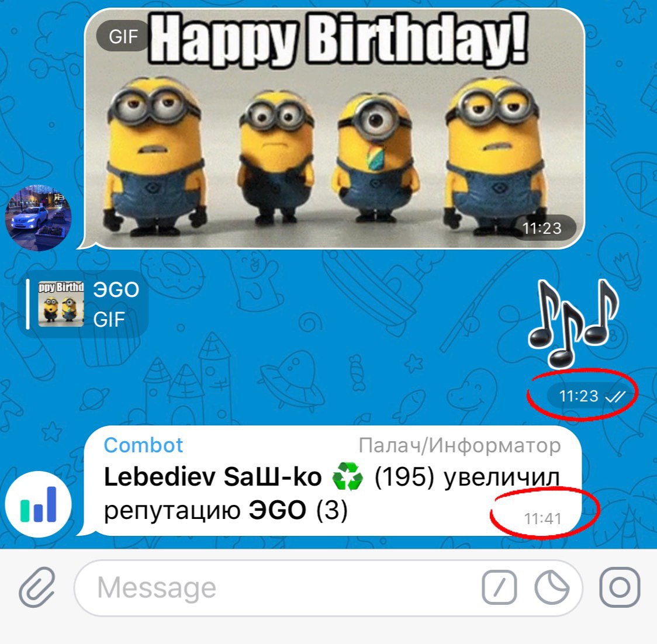
Task: Open the sticker panel icon
Action: pos(552,587)
